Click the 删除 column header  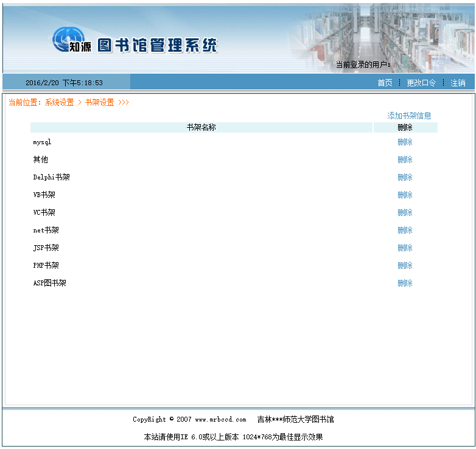405,127
